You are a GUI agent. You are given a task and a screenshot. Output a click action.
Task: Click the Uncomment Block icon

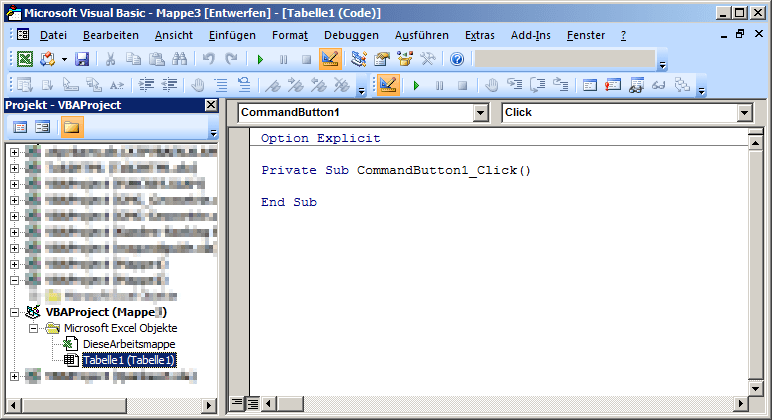pos(244,86)
